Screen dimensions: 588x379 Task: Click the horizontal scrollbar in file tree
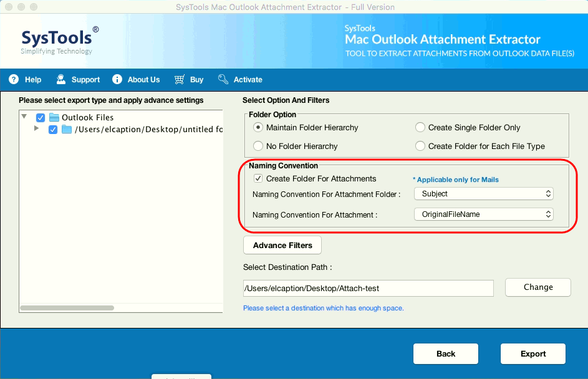click(67, 308)
